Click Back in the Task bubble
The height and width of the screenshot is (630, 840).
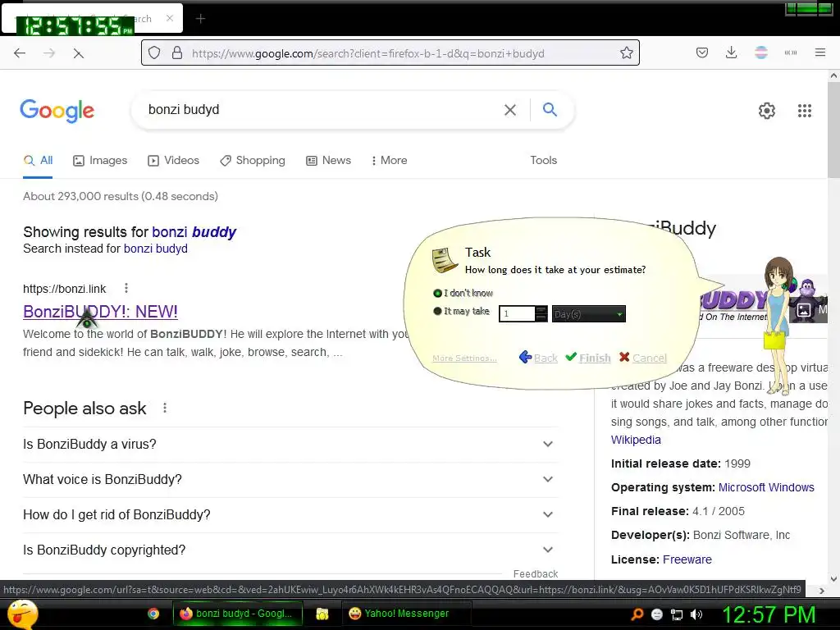pos(538,358)
